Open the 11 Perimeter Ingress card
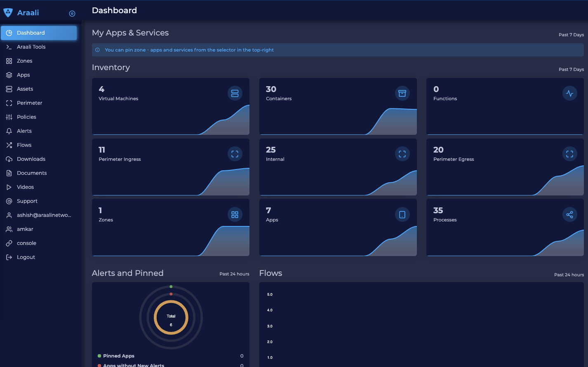This screenshot has width=588, height=367. point(171,167)
